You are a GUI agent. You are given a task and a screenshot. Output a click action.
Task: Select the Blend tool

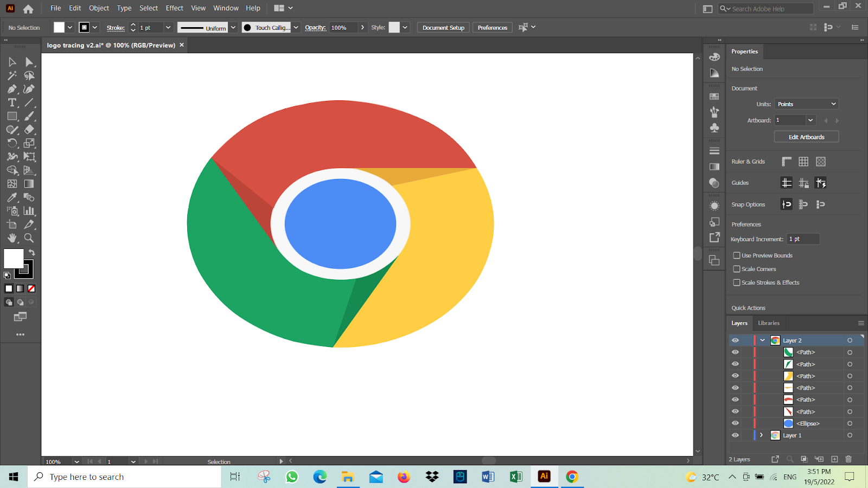coord(29,197)
